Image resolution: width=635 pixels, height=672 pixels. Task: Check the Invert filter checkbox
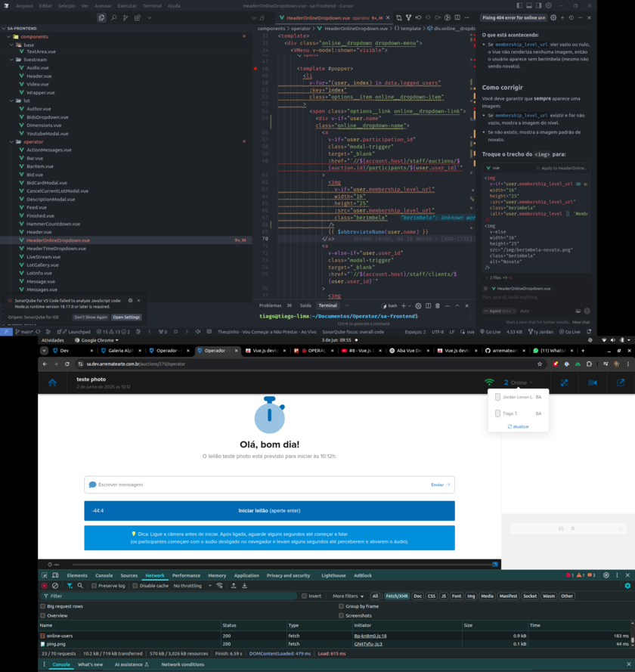click(304, 596)
